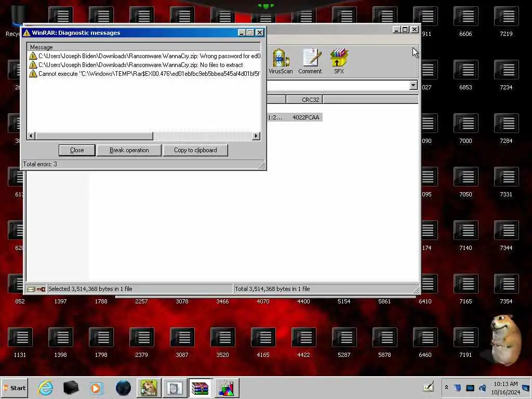The image size is (532, 399).
Task: Click the pen input panel tray icon
Action: [429, 387]
